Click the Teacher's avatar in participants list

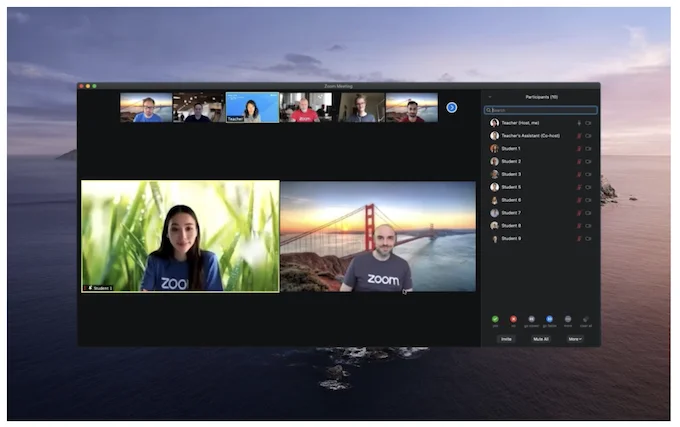(494, 123)
